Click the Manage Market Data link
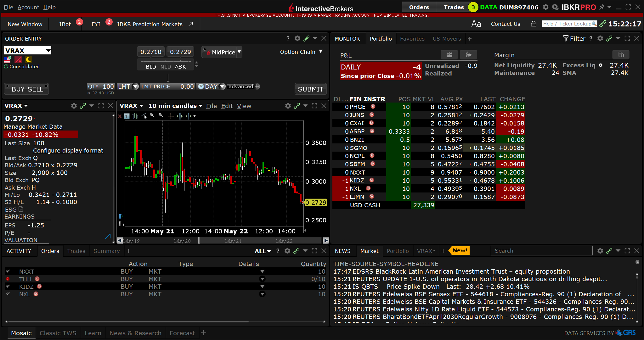Screen dimensions: 644x340 coord(33,126)
